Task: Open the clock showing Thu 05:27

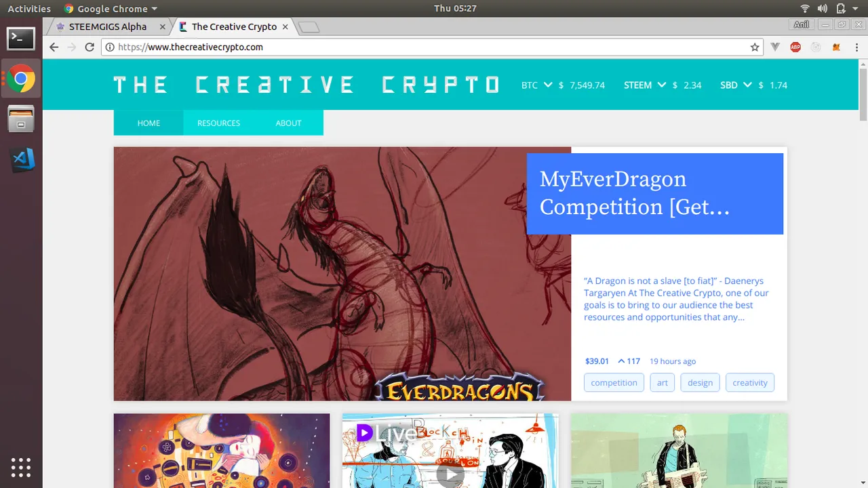Action: click(455, 9)
